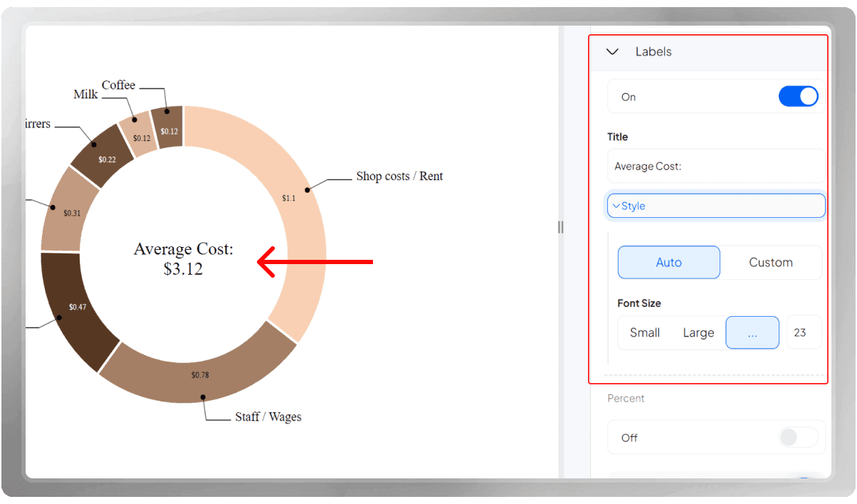The width and height of the screenshot is (857, 504).
Task: Click the Style chevron icon
Action: point(616,206)
